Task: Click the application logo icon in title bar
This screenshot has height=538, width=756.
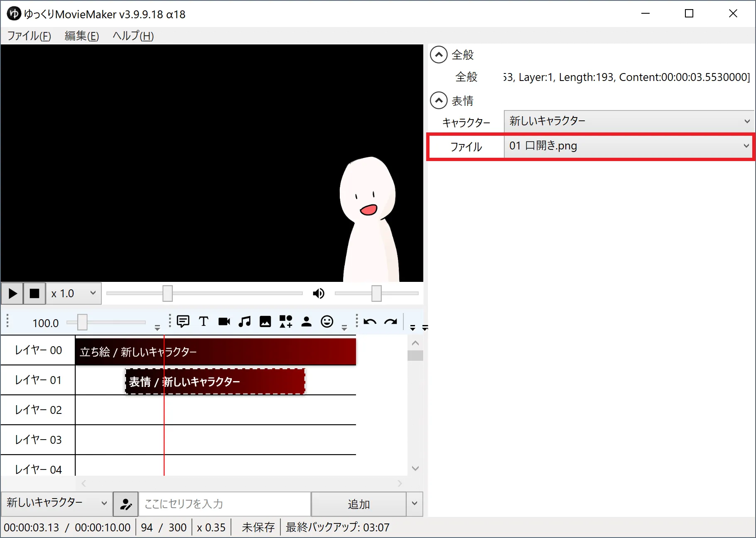Action: pos(14,14)
